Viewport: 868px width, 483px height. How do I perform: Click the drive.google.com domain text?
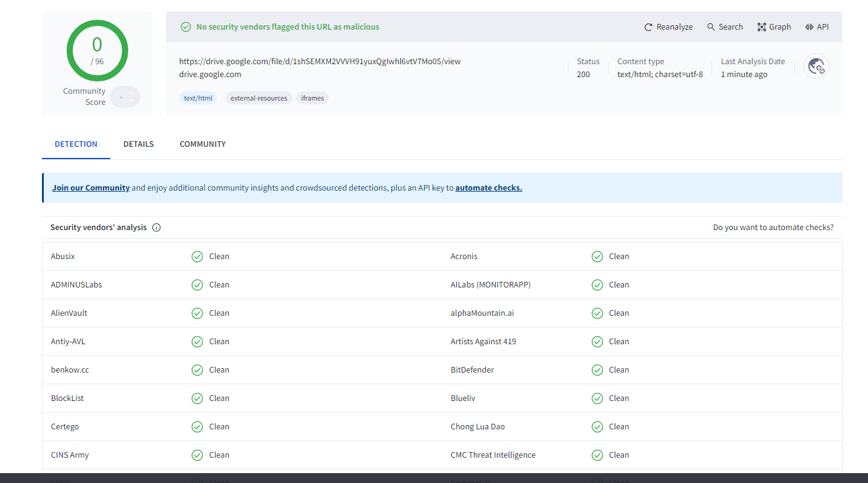tap(210, 75)
